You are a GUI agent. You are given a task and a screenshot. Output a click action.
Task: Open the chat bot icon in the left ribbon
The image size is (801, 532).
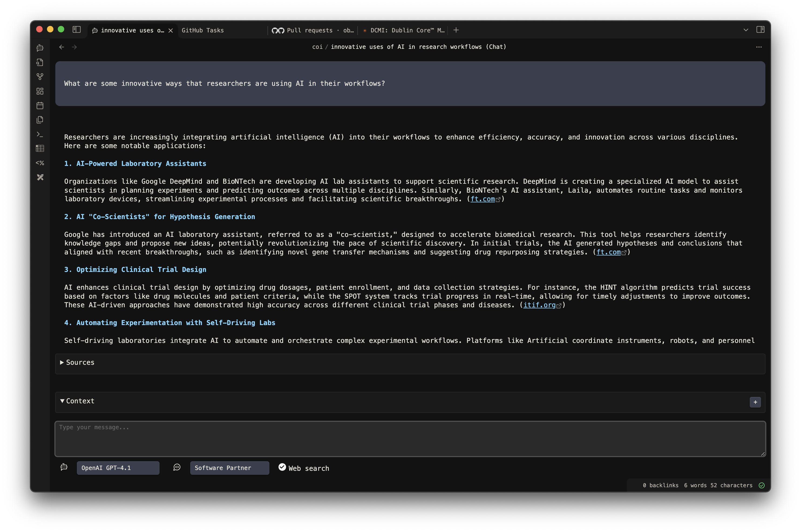(40, 48)
